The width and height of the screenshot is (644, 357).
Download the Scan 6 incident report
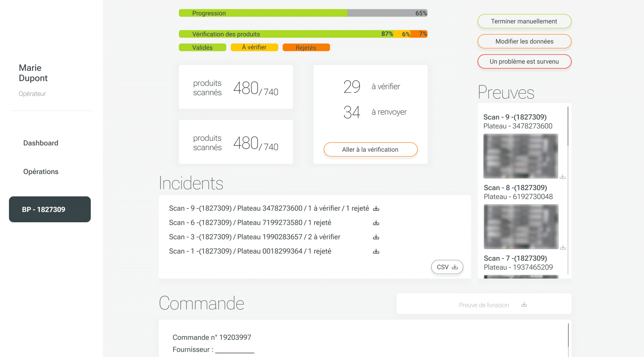click(x=376, y=223)
